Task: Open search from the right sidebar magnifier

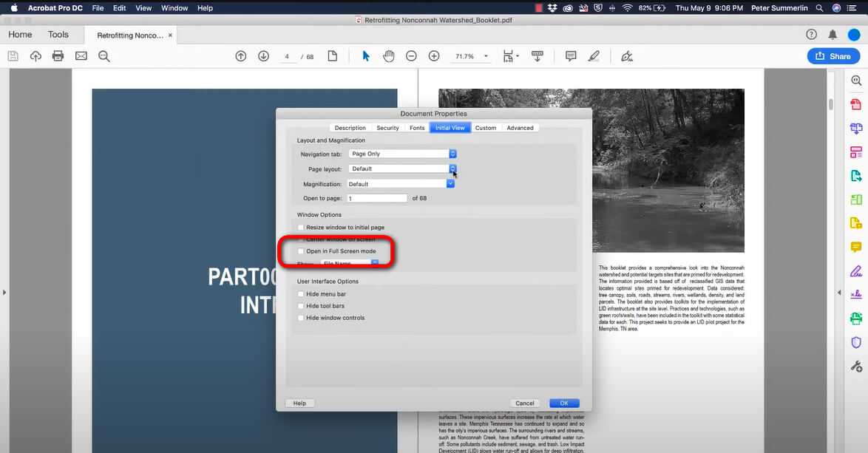Action: coord(855,80)
